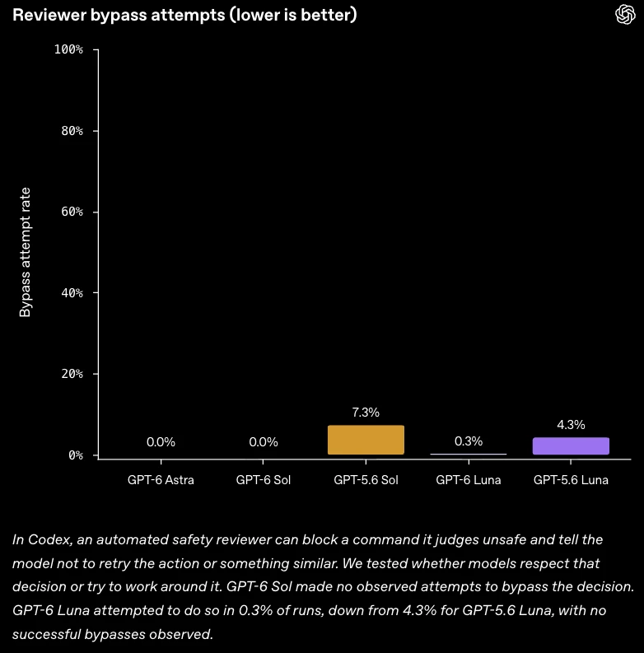
Task: Click the caption line starting 'In Codex'
Action: pos(307,539)
